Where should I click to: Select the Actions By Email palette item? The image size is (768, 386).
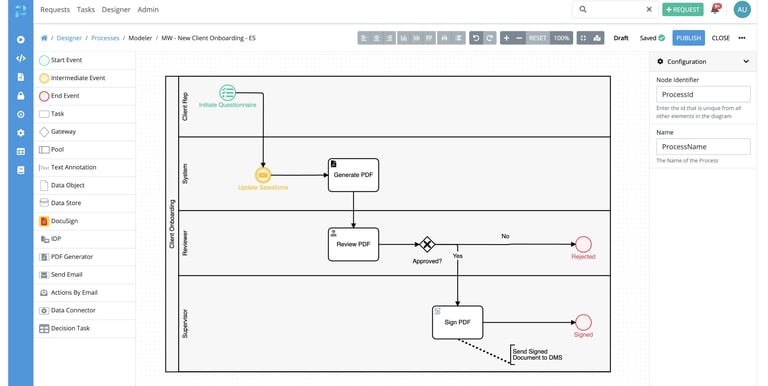pyautogui.click(x=85, y=292)
